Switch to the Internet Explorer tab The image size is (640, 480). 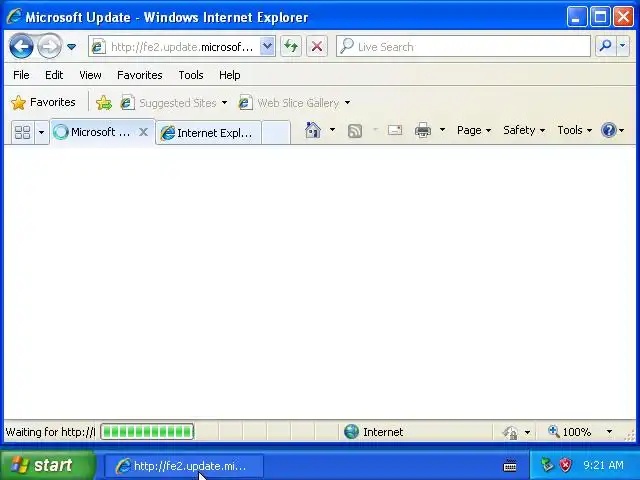point(208,133)
